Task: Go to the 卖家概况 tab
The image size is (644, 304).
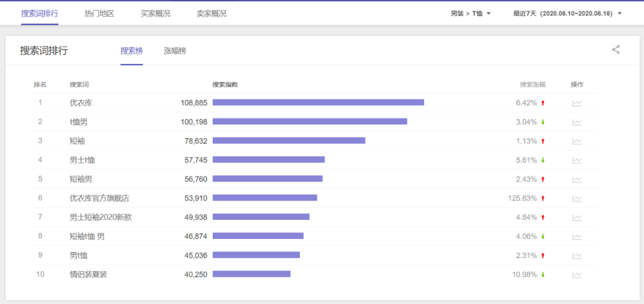Action: tap(211, 14)
